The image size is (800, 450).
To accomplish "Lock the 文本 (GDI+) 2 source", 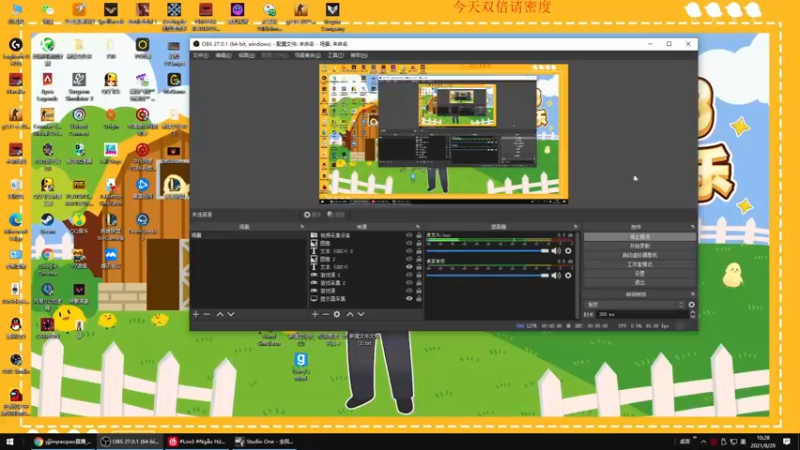I will (x=419, y=251).
